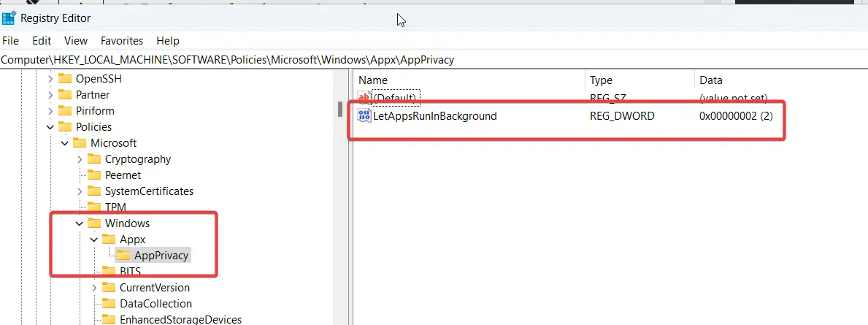Select the TPM folder icon
Screen dimensions: 868x325
pos(95,207)
